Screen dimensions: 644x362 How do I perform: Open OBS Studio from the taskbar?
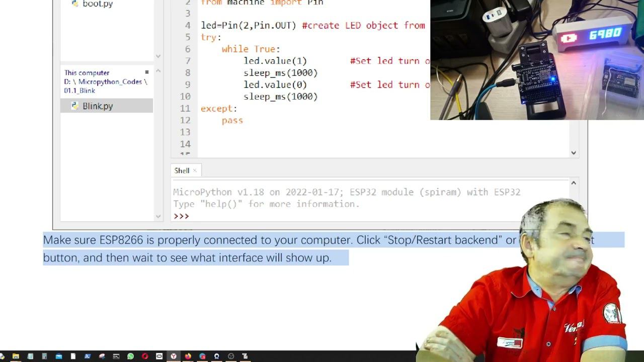[231, 356]
